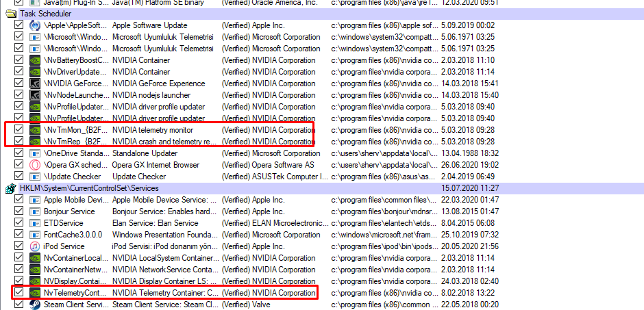
Task: Click the icon beside \OneDrive Standa...
Action: [35, 153]
